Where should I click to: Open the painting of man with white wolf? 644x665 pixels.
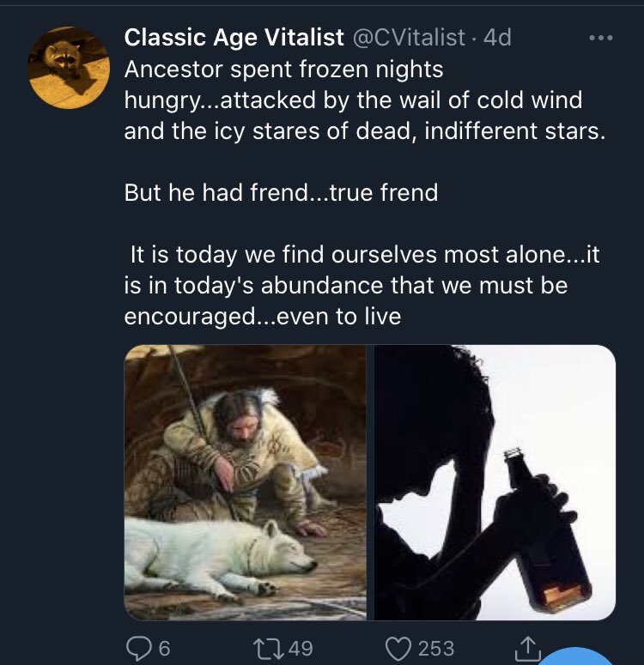(246, 482)
